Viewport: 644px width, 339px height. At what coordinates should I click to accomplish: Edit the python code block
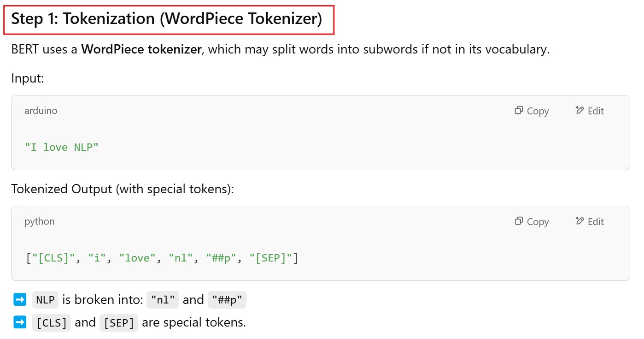click(x=590, y=221)
